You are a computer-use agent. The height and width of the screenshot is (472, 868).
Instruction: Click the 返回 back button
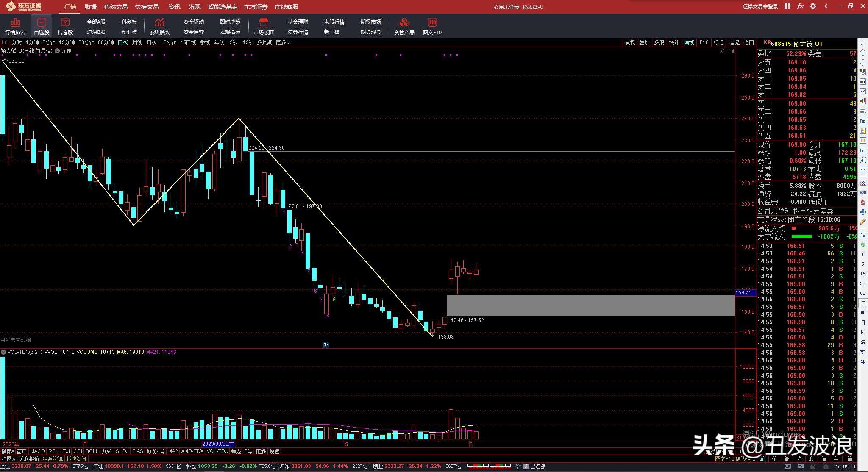(x=749, y=42)
